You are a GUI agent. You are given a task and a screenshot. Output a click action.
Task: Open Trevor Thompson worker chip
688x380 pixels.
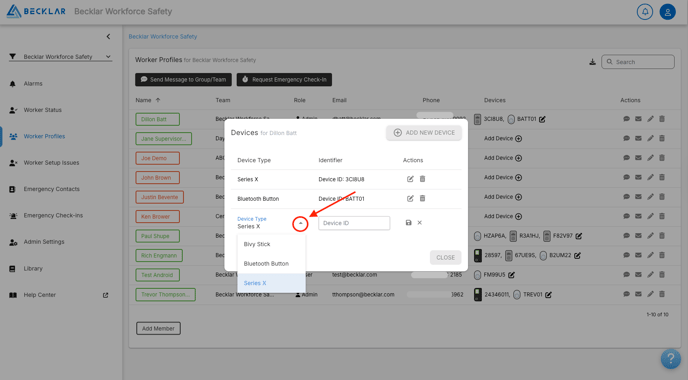165,294
